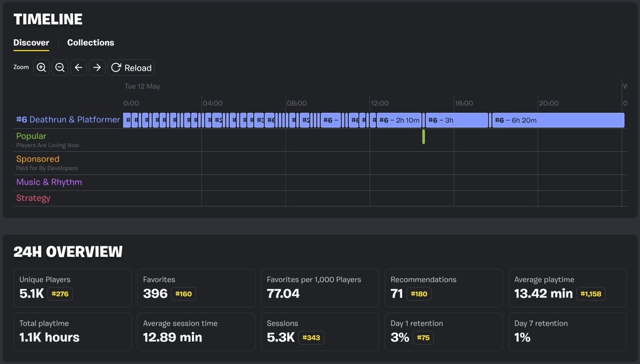This screenshot has width=640, height=364.
Task: Click the '5.1K' Unique Players value
Action: 31,294
